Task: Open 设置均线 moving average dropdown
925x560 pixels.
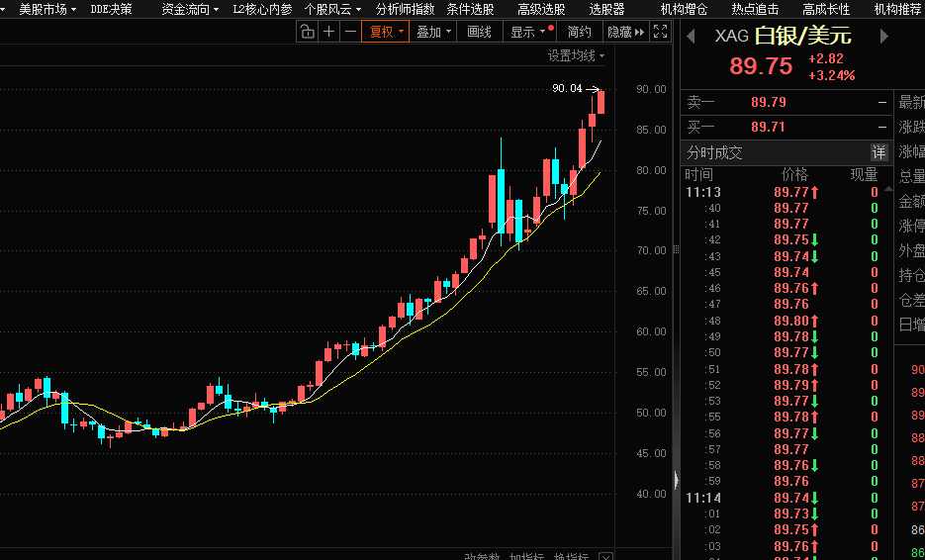Action: [577, 56]
